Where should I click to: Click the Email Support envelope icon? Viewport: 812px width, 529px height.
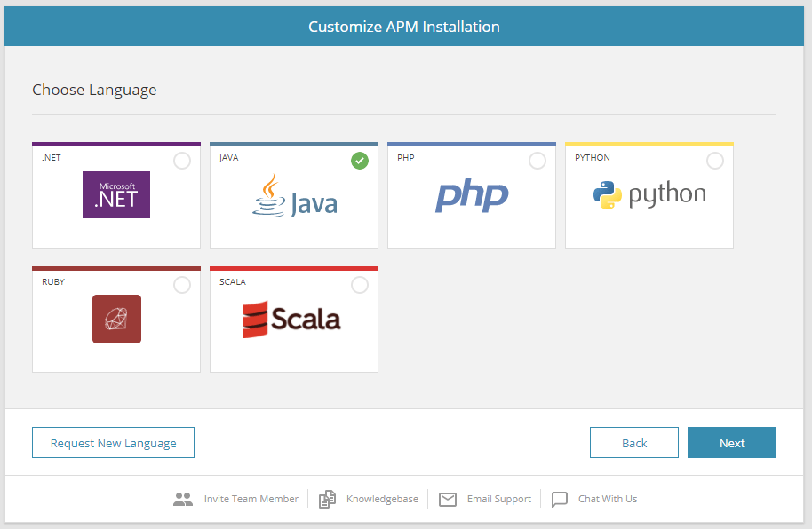(x=448, y=499)
